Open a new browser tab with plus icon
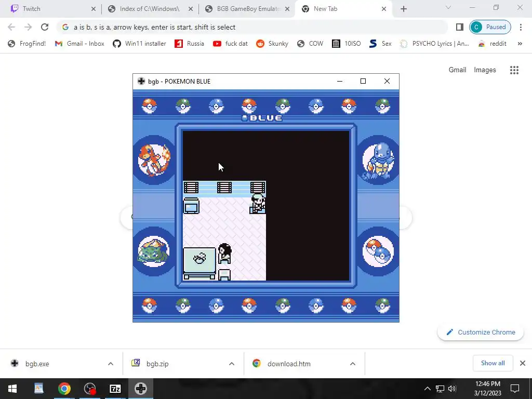532x399 pixels. tap(403, 9)
